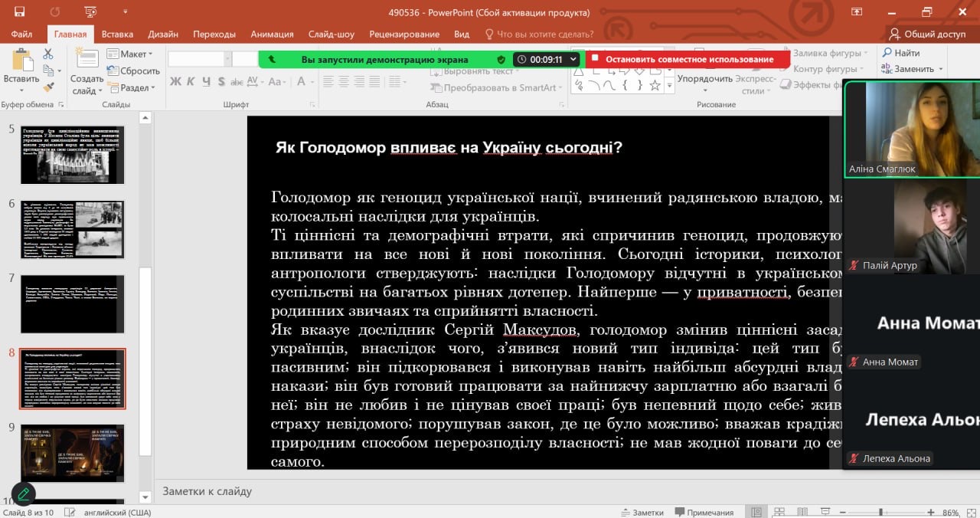Click the Общий доступ share button

point(927,34)
